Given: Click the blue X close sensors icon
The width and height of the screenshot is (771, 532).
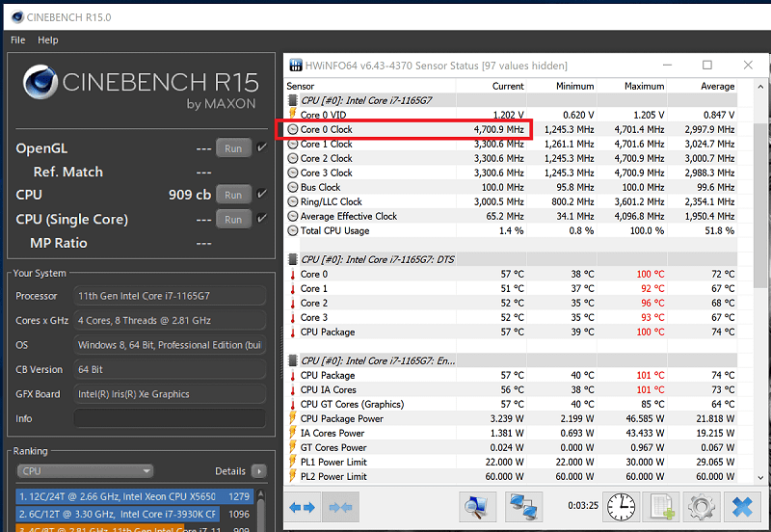Looking at the screenshot, I should [x=742, y=507].
